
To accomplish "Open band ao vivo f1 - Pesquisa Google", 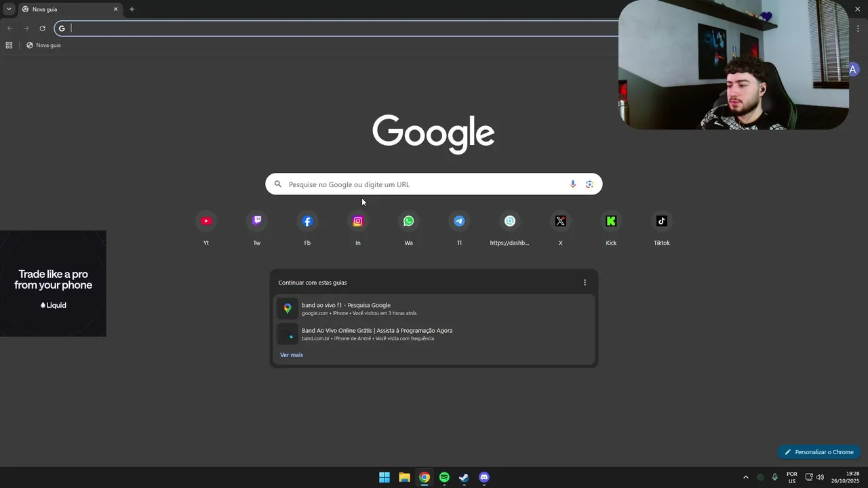I will (434, 308).
